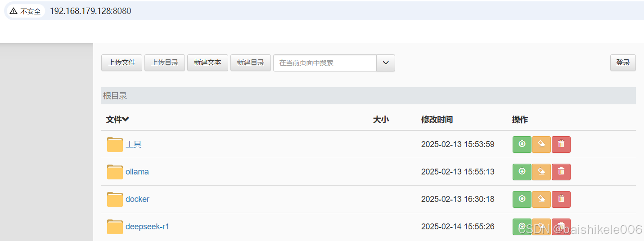644x241 pixels.
Task: Click timestamp 2025-02-13 15:55:13
Action: (x=458, y=172)
